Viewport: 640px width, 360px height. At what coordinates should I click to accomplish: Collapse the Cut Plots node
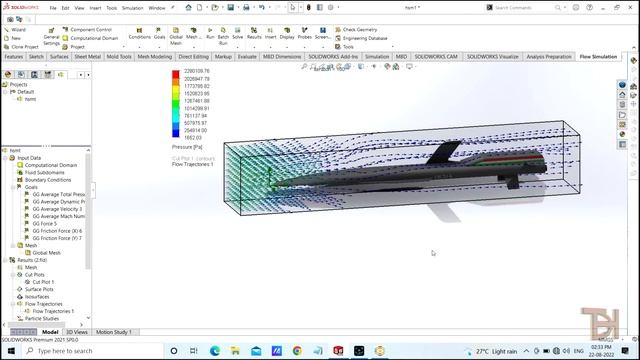(13, 275)
